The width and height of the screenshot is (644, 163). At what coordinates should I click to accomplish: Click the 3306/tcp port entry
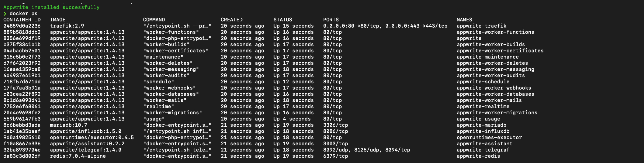coord(335,125)
